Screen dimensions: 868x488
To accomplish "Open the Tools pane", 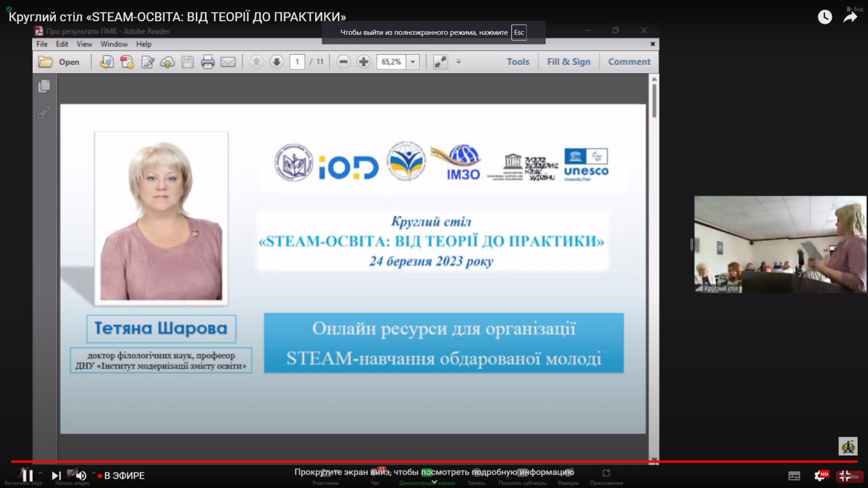I will [x=518, y=62].
